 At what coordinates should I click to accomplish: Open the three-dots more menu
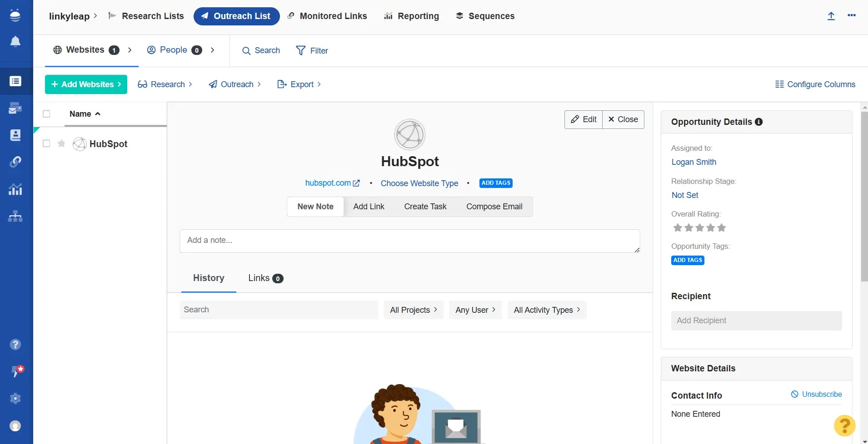(x=852, y=15)
